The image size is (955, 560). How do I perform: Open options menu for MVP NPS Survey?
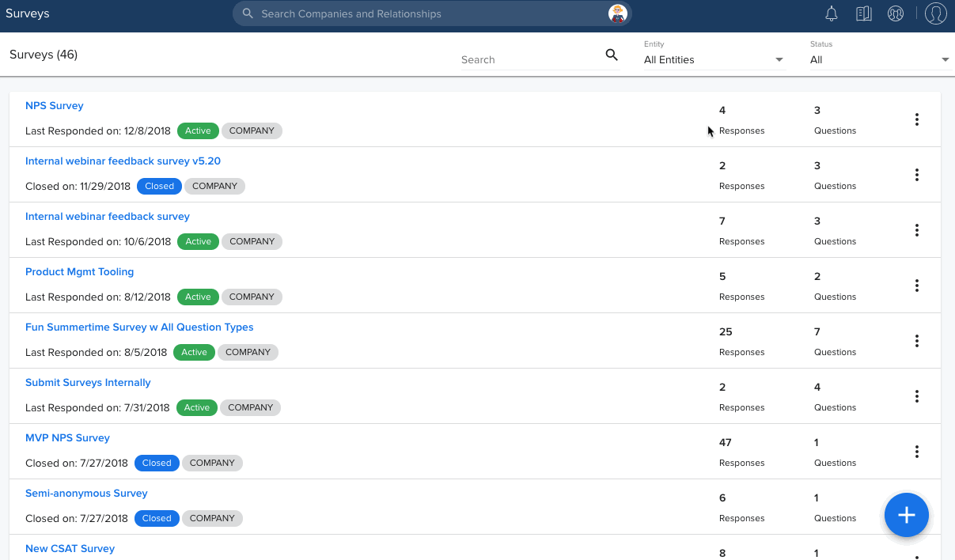[917, 452]
